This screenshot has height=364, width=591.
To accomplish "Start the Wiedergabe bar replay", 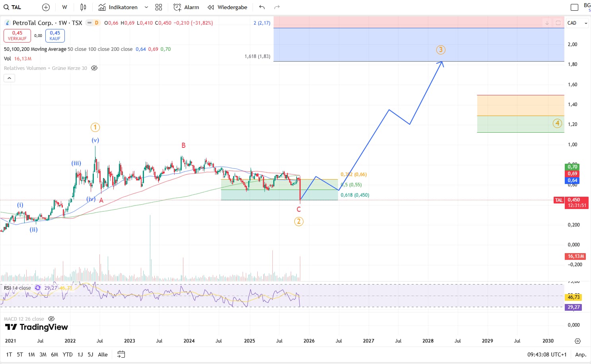I will coord(227,7).
